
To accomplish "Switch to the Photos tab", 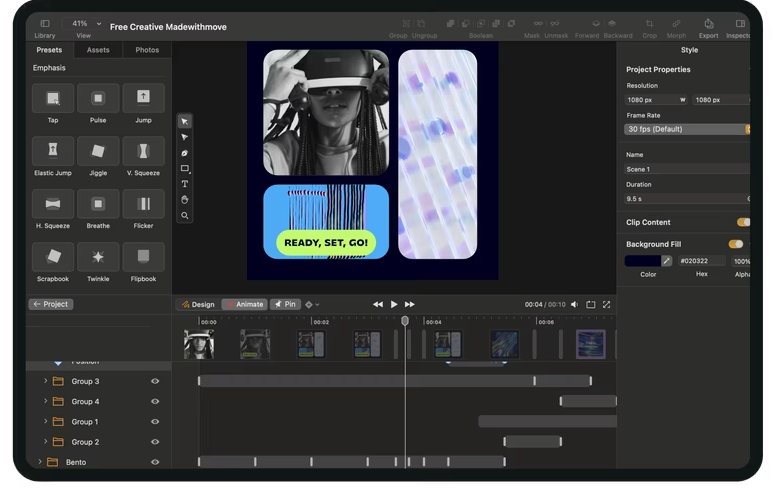I will click(x=147, y=50).
